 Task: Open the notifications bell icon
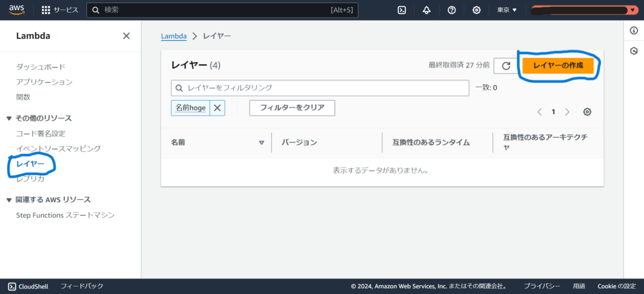pos(426,10)
